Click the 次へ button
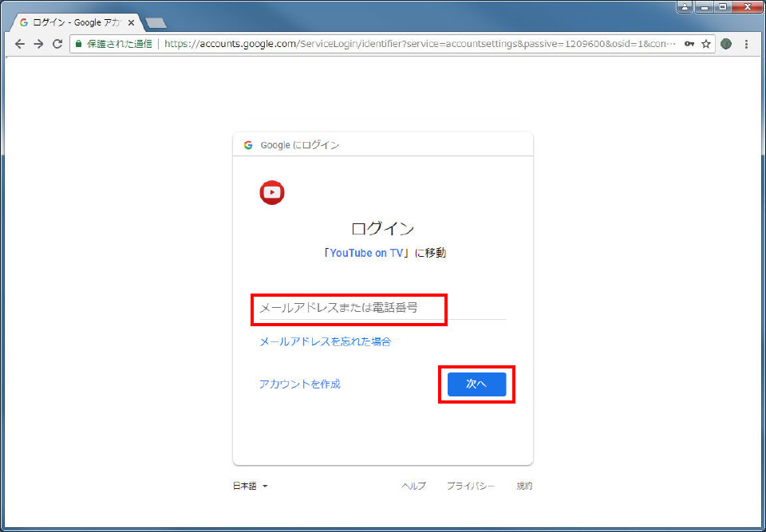This screenshot has width=766, height=532. tap(477, 384)
